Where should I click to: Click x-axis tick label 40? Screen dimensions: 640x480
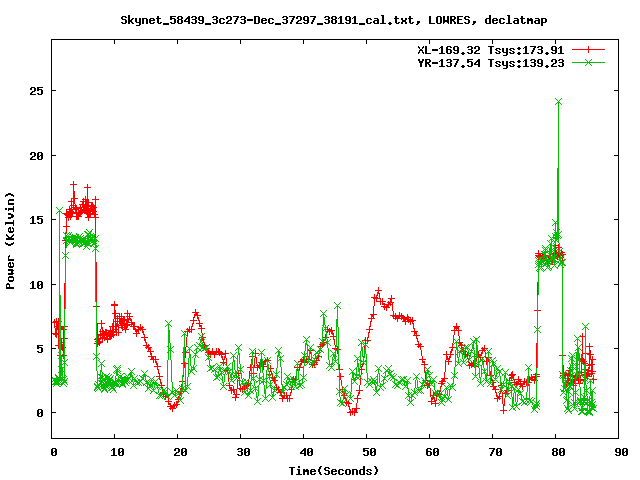306,452
